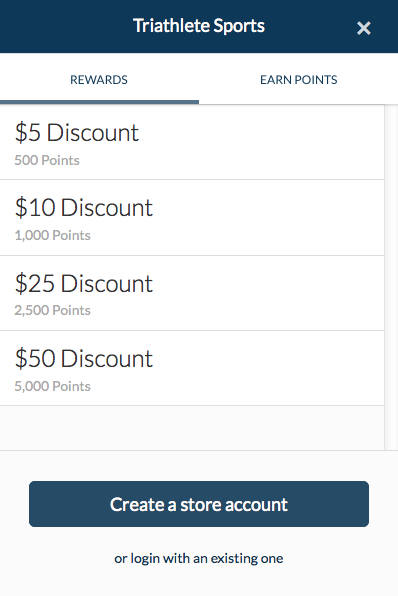Choose the $25 Discount reward

point(192,293)
